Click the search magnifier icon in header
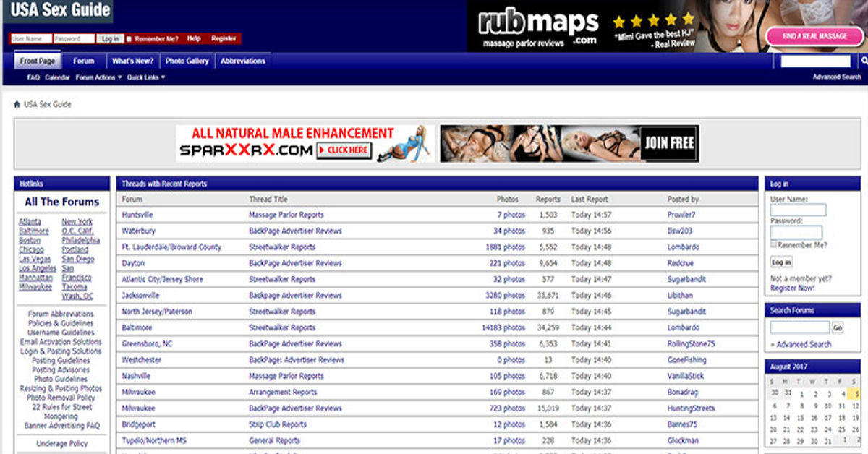 (x=864, y=61)
